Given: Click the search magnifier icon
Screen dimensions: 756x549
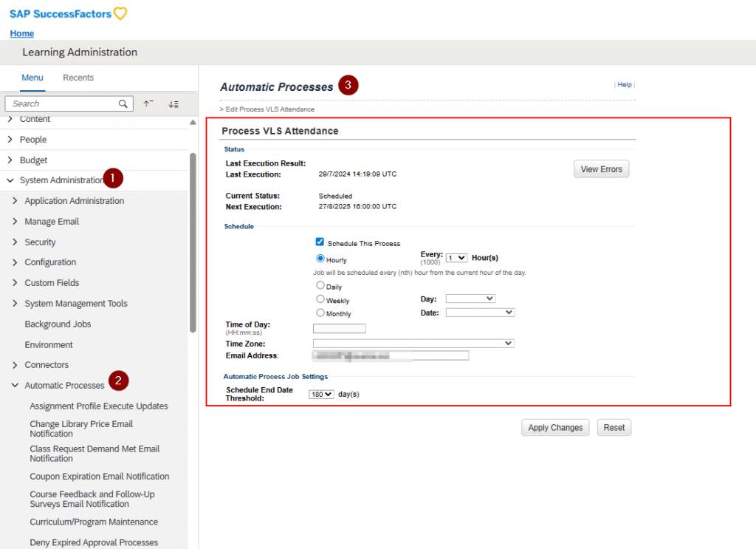Looking at the screenshot, I should [123, 103].
